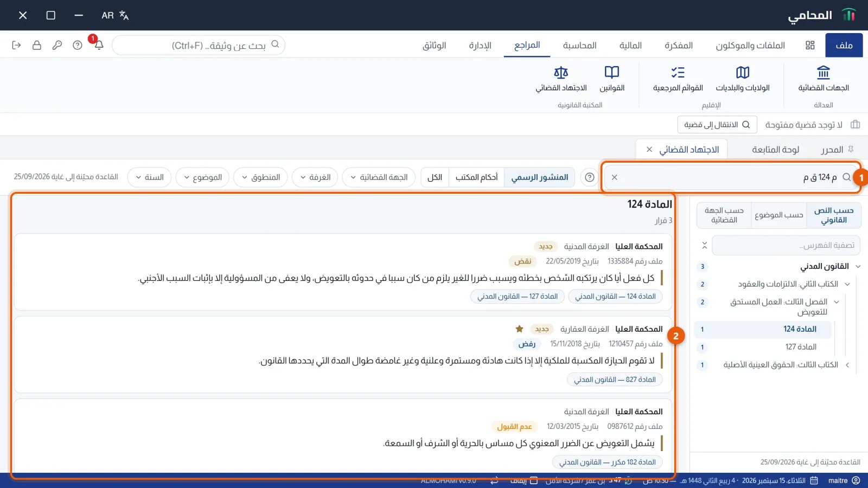Switch to لوحة المتابعة tab
Image resolution: width=868 pixels, height=488 pixels.
tap(775, 149)
